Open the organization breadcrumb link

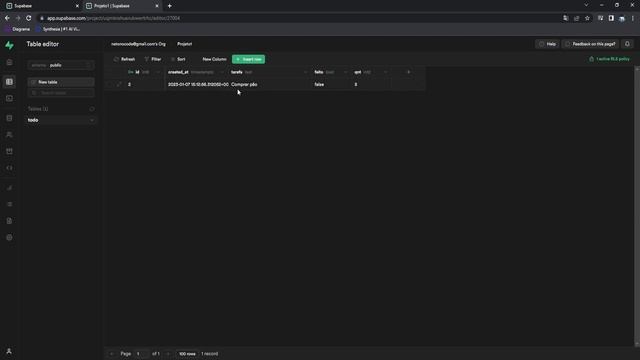coord(138,44)
